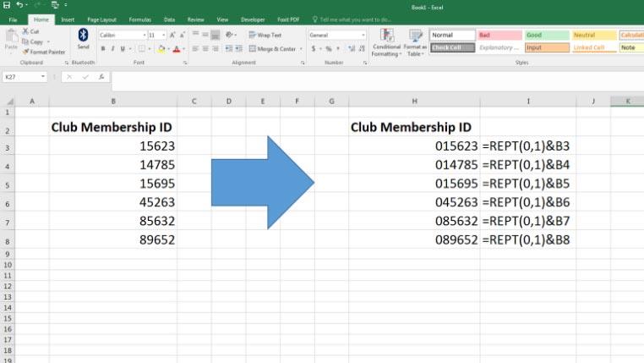Apply the red Font Color A
The height and width of the screenshot is (363, 644).
(x=177, y=49)
